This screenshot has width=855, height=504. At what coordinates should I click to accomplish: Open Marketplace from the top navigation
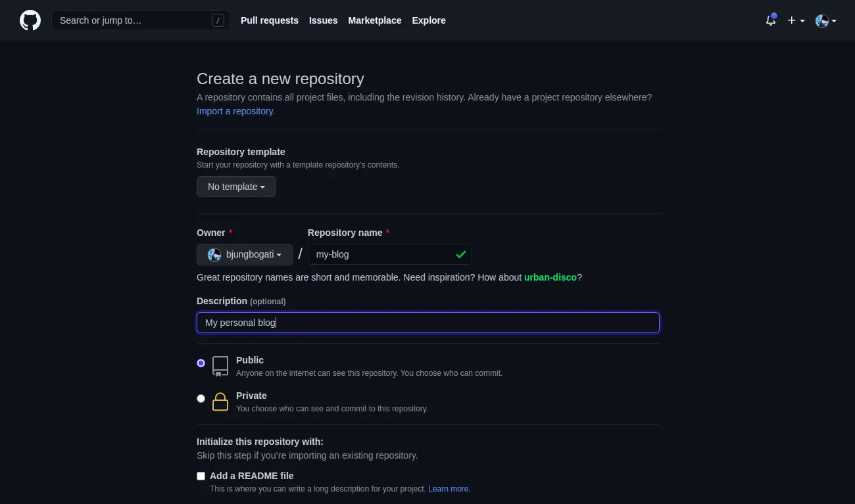[x=375, y=20]
